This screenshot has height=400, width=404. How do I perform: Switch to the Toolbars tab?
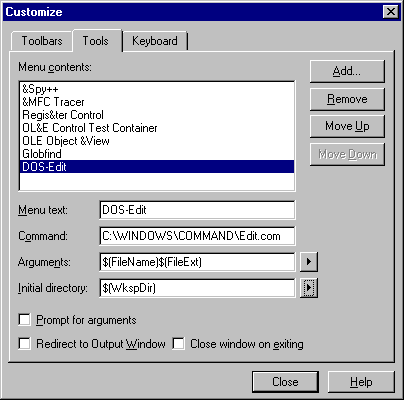(42, 41)
